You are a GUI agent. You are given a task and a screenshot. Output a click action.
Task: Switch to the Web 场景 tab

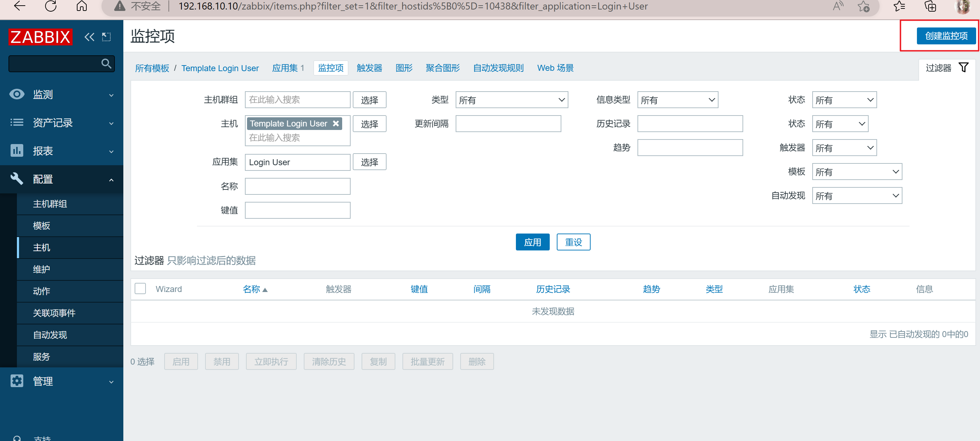click(555, 68)
